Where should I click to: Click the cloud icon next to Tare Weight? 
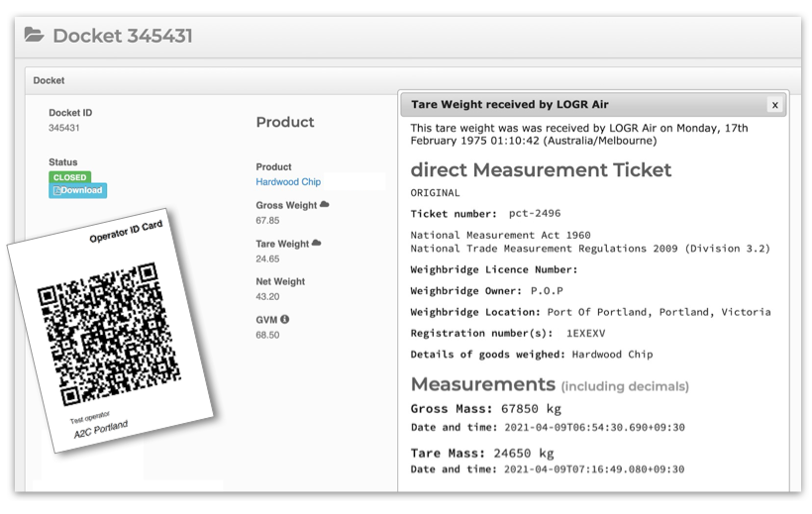tap(317, 243)
